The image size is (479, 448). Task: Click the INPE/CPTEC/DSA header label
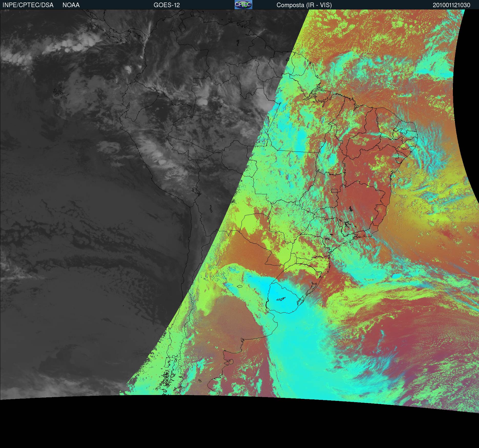[x=28, y=5]
